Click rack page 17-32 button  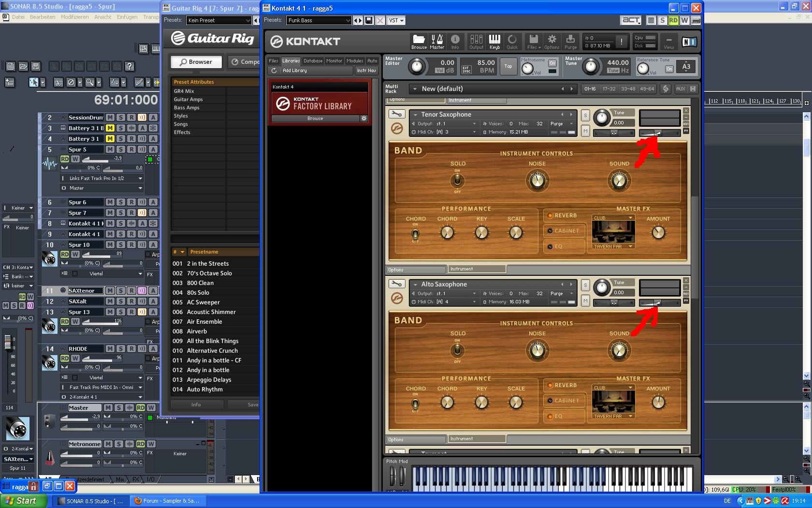pos(609,89)
